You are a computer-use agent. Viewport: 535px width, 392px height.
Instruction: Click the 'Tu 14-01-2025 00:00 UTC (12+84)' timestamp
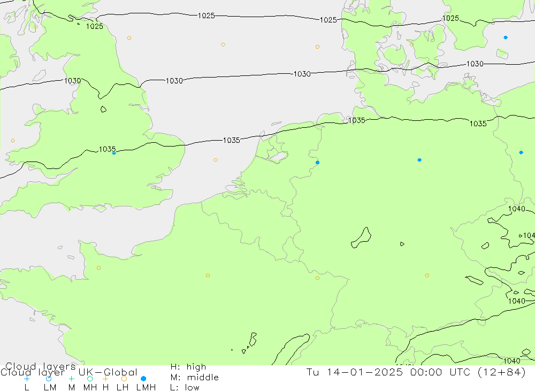tap(416, 372)
